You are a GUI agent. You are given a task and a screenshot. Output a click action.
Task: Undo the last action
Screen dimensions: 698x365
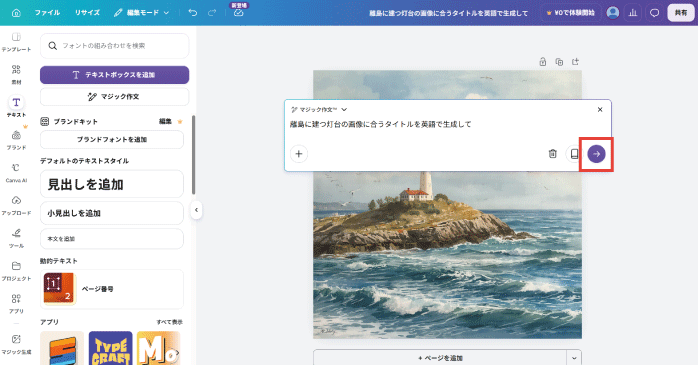(193, 13)
